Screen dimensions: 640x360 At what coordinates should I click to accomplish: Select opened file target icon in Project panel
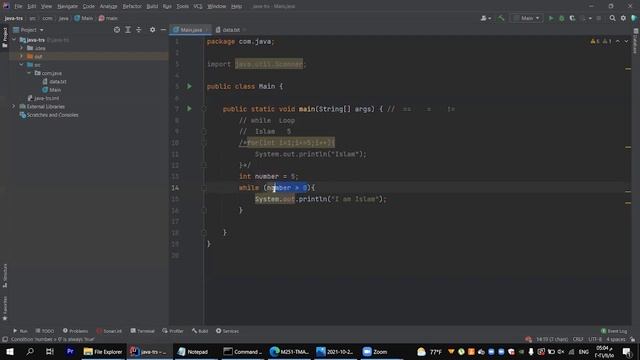(x=117, y=30)
